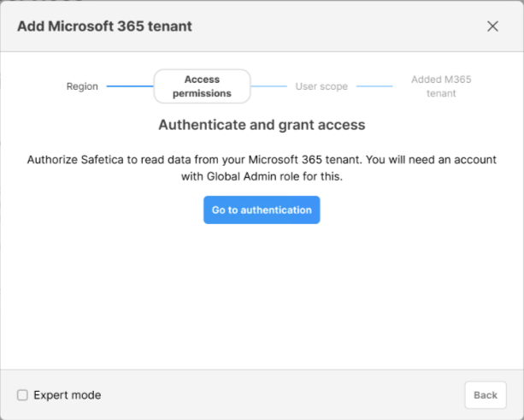Jump to the User scope step

pyautogui.click(x=321, y=86)
